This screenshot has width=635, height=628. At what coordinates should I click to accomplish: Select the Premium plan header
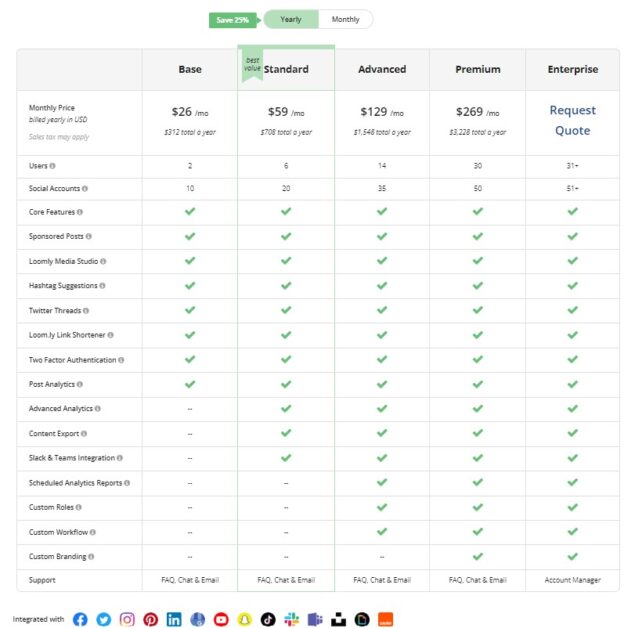coord(478,69)
